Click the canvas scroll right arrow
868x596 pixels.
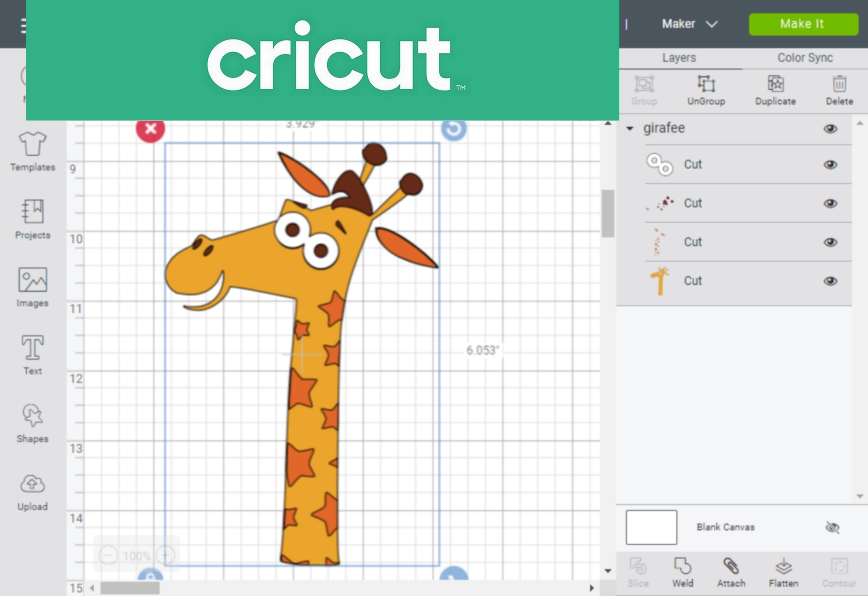(592, 588)
